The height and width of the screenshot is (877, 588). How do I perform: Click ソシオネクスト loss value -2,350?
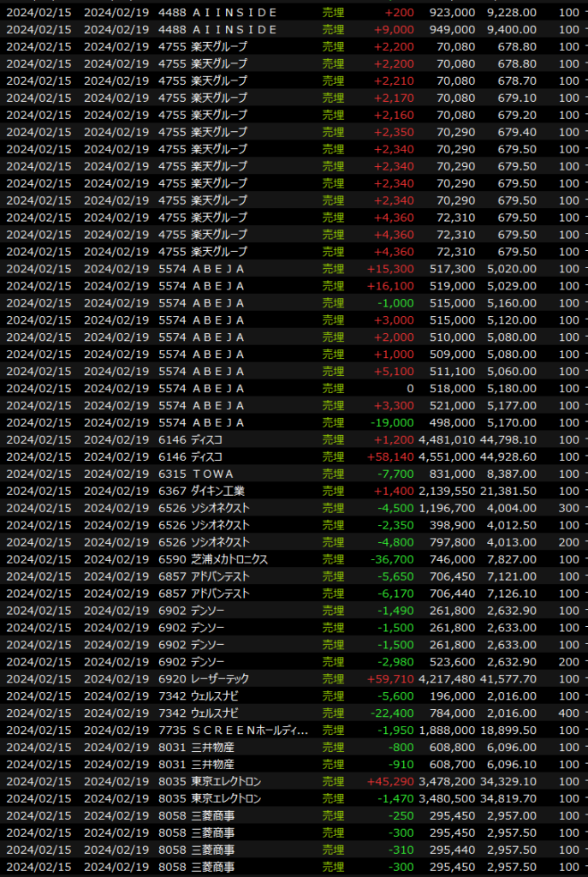397,525
